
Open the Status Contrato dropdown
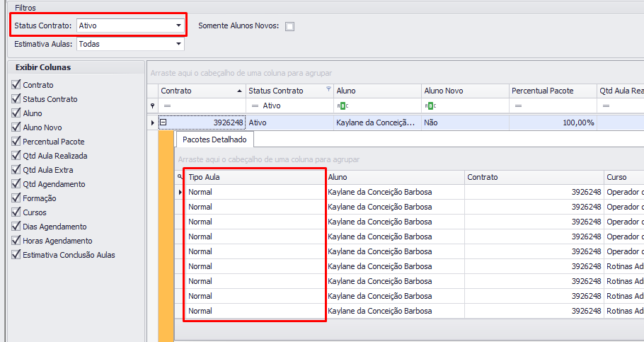click(178, 25)
